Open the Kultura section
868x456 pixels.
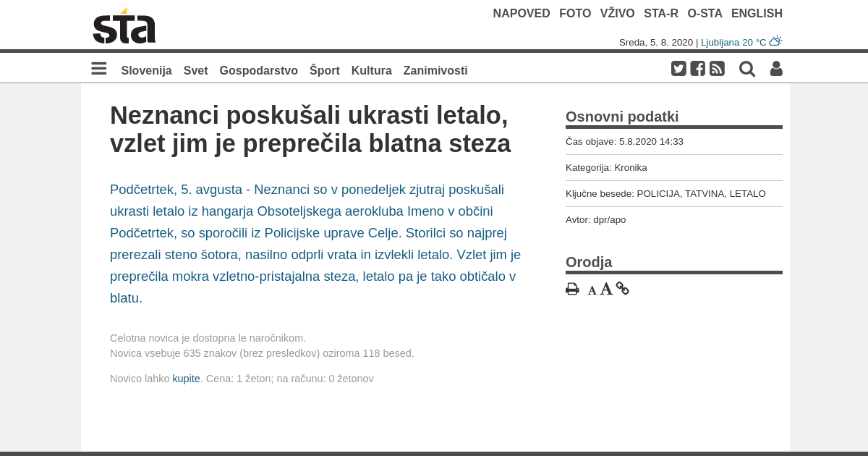pos(371,70)
